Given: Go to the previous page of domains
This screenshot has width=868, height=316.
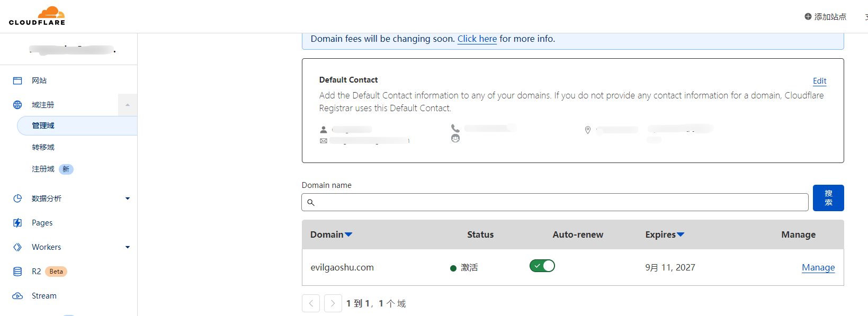Looking at the screenshot, I should click(311, 303).
